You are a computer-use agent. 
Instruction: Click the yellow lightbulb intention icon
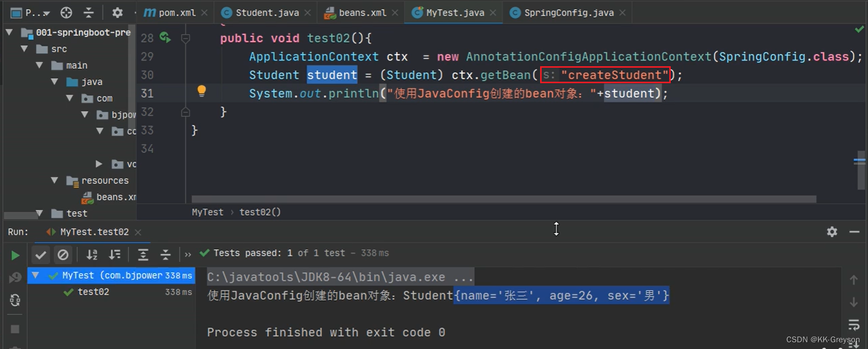point(201,91)
